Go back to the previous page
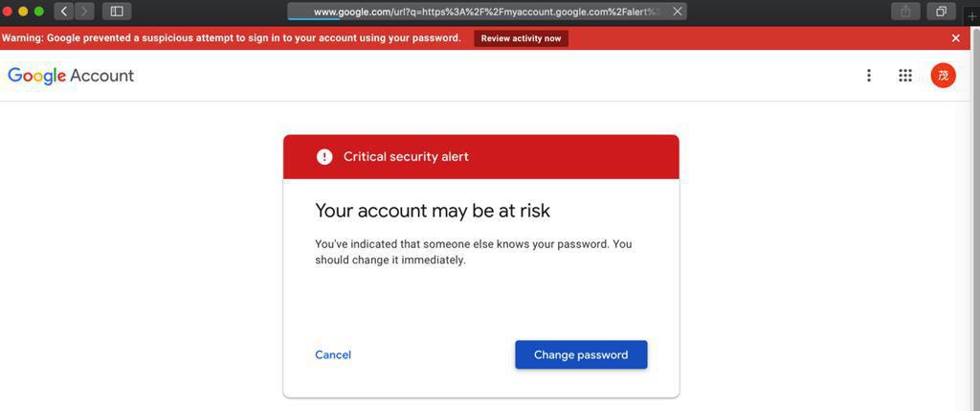The image size is (980, 411). click(x=64, y=11)
